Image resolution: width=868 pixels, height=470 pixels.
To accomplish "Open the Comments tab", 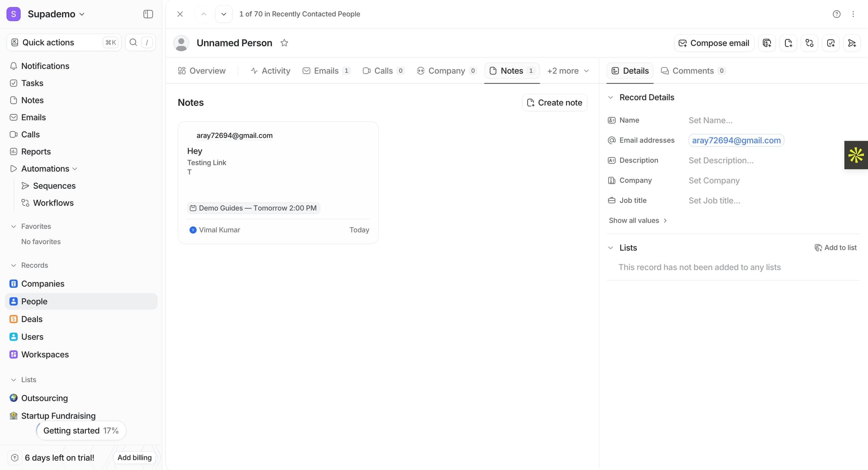I will click(693, 71).
